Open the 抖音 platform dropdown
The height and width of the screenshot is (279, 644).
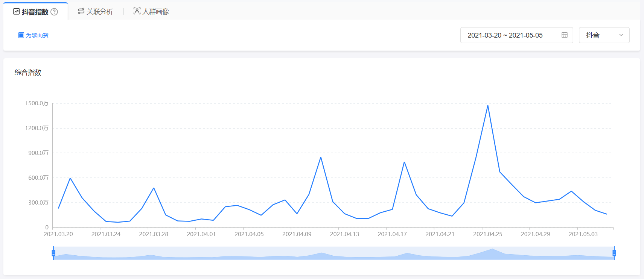coord(603,35)
